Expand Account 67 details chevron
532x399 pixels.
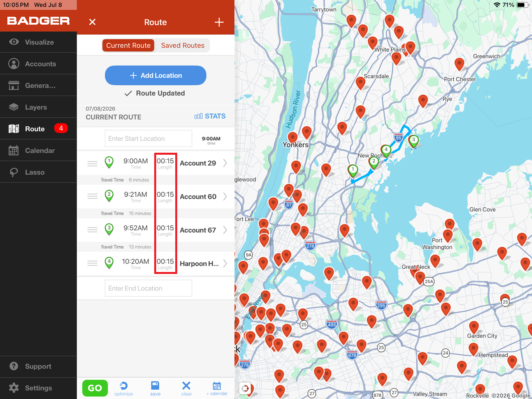coord(225,230)
